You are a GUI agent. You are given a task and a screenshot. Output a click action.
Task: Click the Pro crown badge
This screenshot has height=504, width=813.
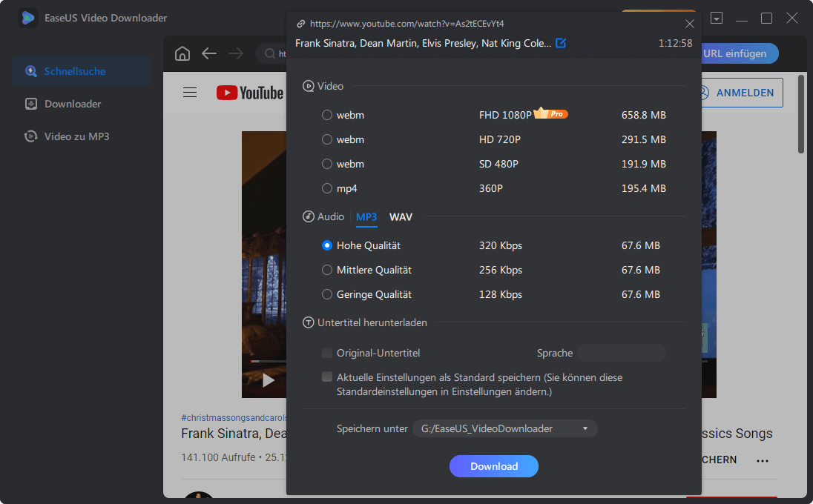550,113
